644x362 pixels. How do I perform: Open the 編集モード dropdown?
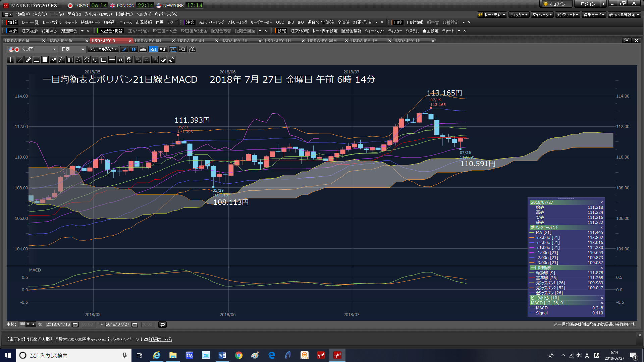594,15
